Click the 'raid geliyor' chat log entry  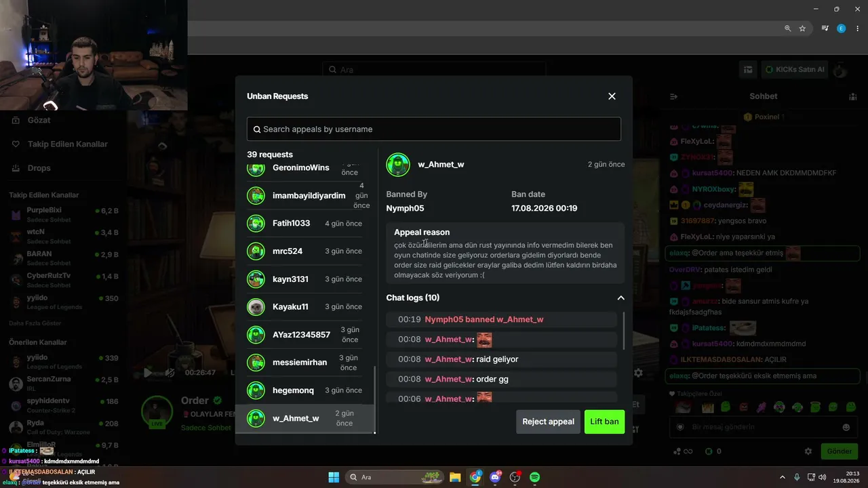(502, 359)
